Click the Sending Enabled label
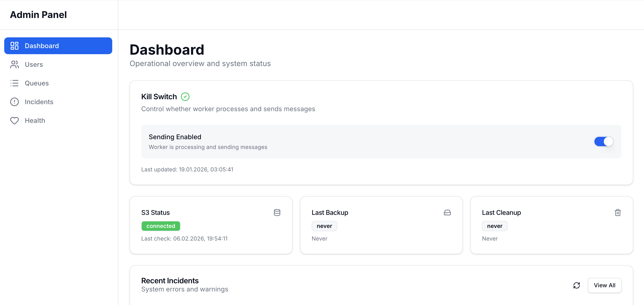Viewport: 644px width, 305px height. (175, 137)
